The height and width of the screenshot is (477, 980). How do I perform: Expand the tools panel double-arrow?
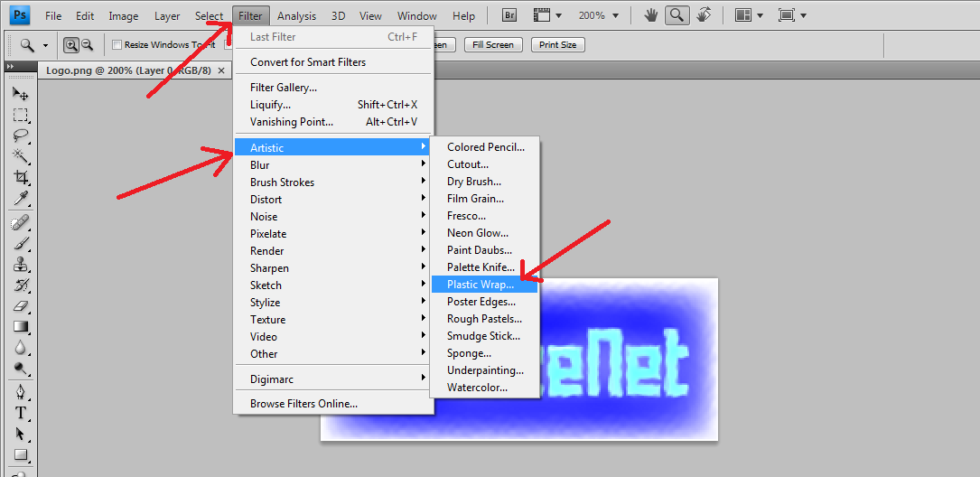pyautogui.click(x=10, y=66)
